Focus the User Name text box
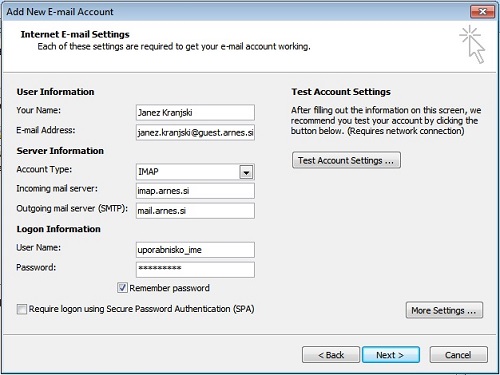The image size is (500, 375). [x=195, y=250]
